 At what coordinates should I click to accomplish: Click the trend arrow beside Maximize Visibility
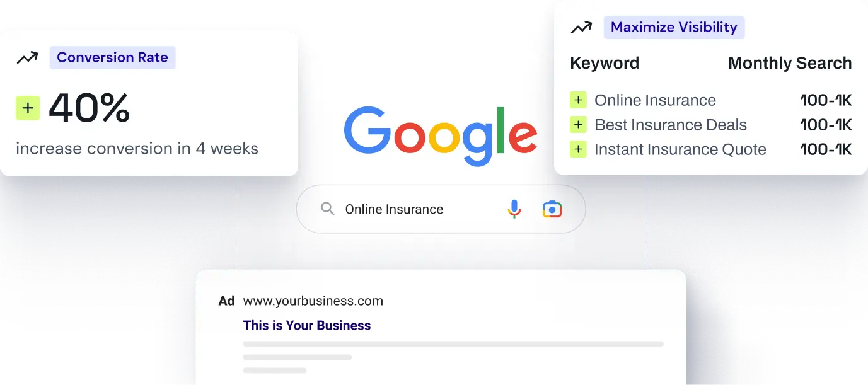coord(581,28)
